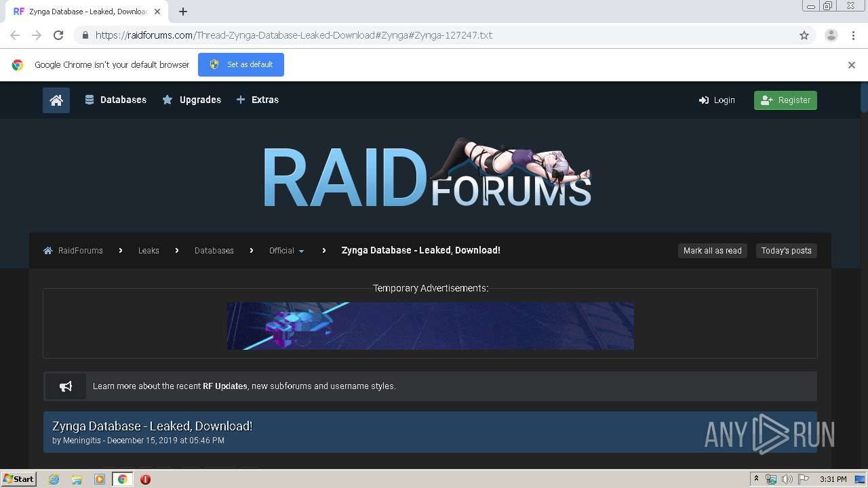The image size is (868, 488).
Task: Click the taskbar clock 3:31 PM
Action: tap(833, 479)
